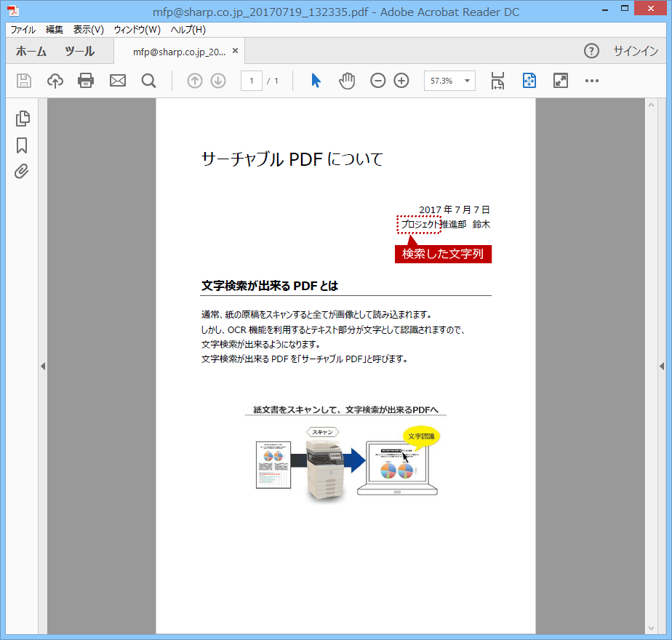Click the name 鈴木 in document
The image size is (672, 640).
point(481,225)
